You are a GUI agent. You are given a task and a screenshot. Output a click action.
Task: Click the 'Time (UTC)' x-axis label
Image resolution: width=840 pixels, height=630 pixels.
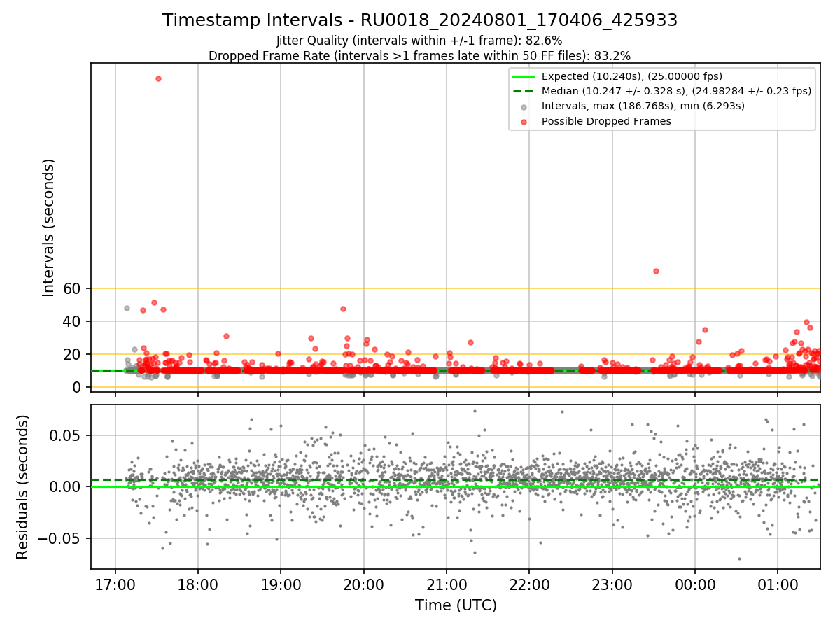click(x=456, y=605)
